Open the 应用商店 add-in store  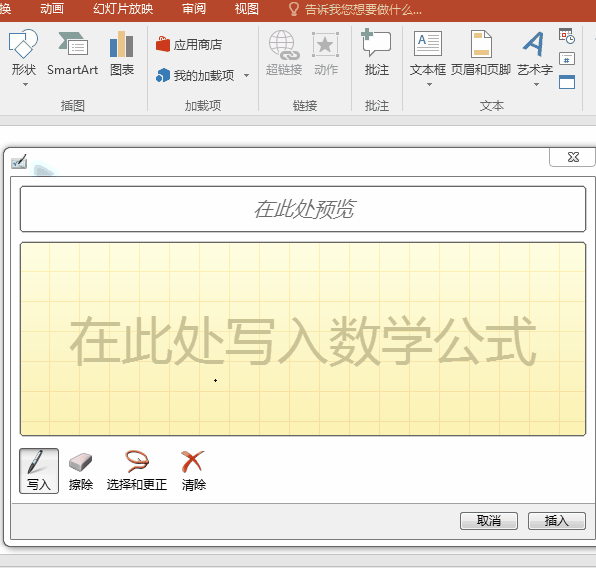click(189, 44)
